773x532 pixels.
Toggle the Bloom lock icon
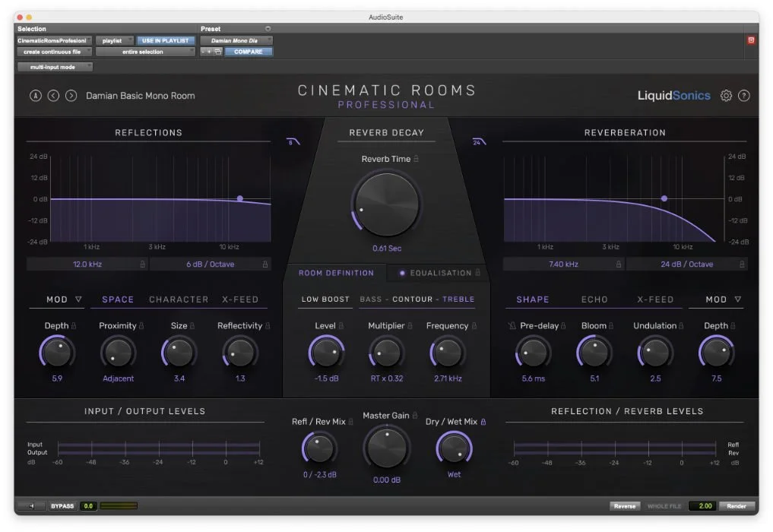tap(611, 325)
